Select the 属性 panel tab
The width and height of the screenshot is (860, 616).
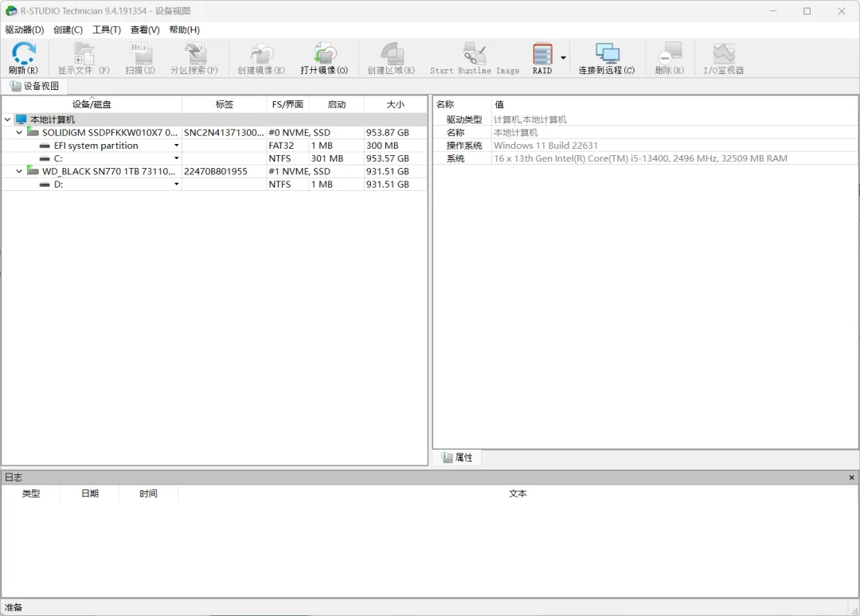[x=458, y=457]
